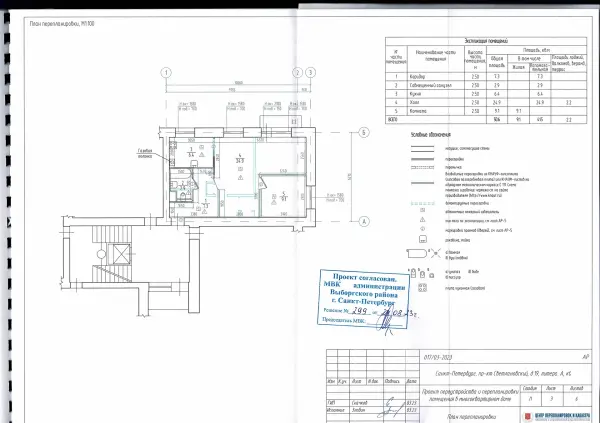The height and width of the screenshot is (423, 600).
Task: Click the Комната row name in the table
Action: pyautogui.click(x=418, y=111)
